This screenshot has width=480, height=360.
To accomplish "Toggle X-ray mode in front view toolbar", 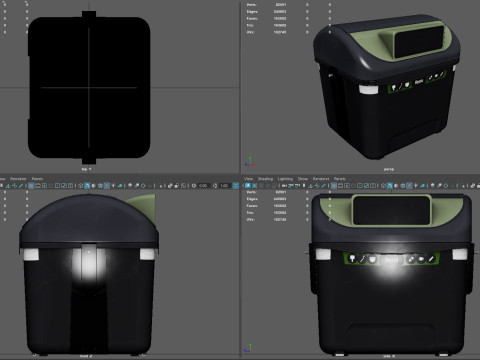I will [x=170, y=186].
